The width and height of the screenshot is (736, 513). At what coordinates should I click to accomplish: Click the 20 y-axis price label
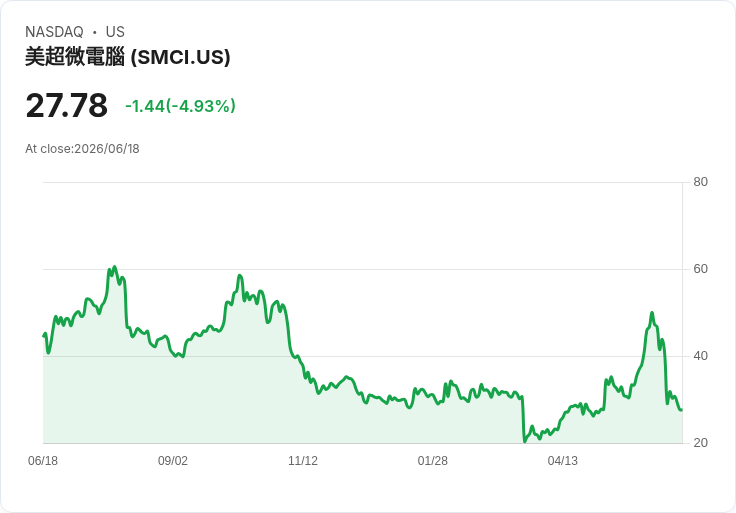(x=700, y=443)
